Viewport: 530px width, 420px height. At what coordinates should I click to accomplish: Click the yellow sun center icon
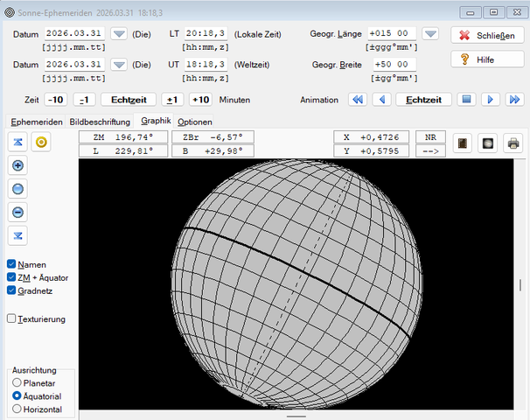click(x=40, y=143)
